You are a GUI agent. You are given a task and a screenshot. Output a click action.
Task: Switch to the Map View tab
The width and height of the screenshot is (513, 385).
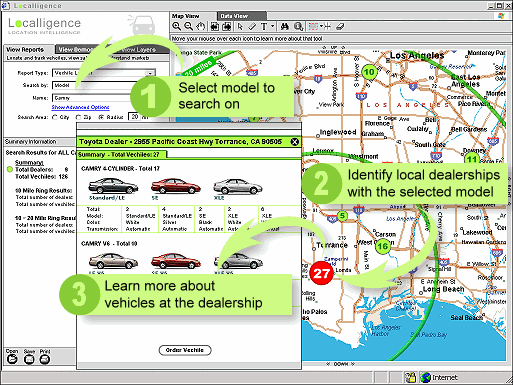coord(193,16)
